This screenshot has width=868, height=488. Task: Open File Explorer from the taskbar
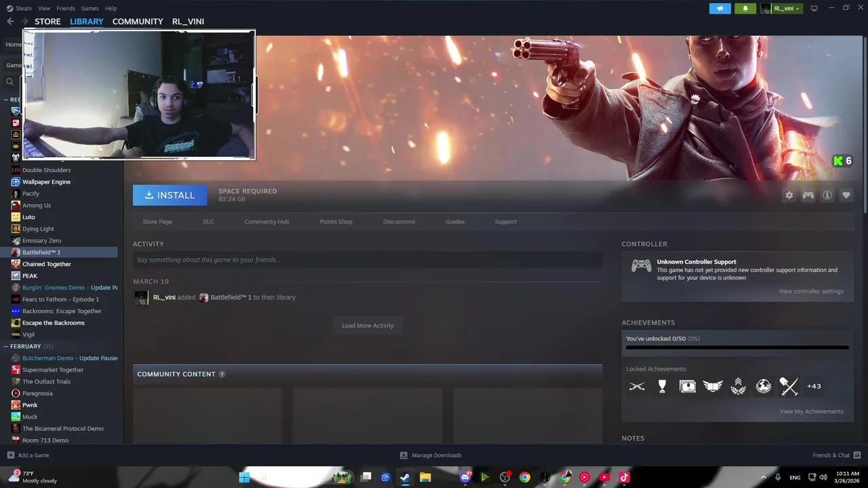point(425,477)
